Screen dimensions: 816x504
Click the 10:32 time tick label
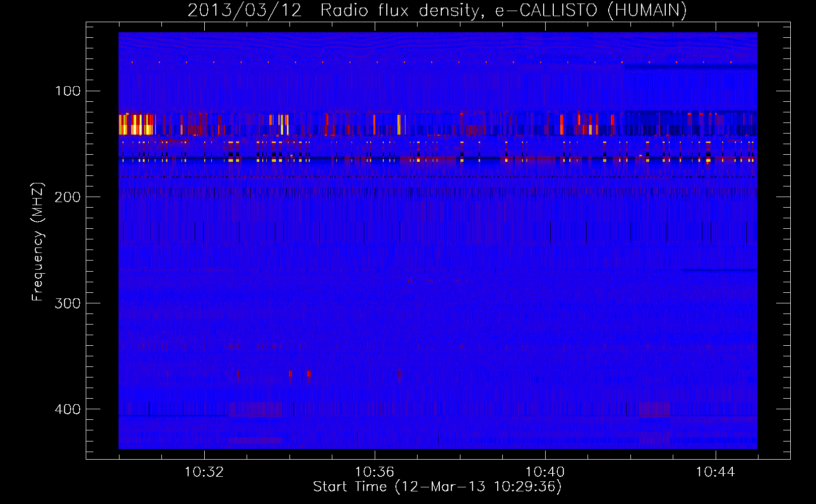coord(204,472)
